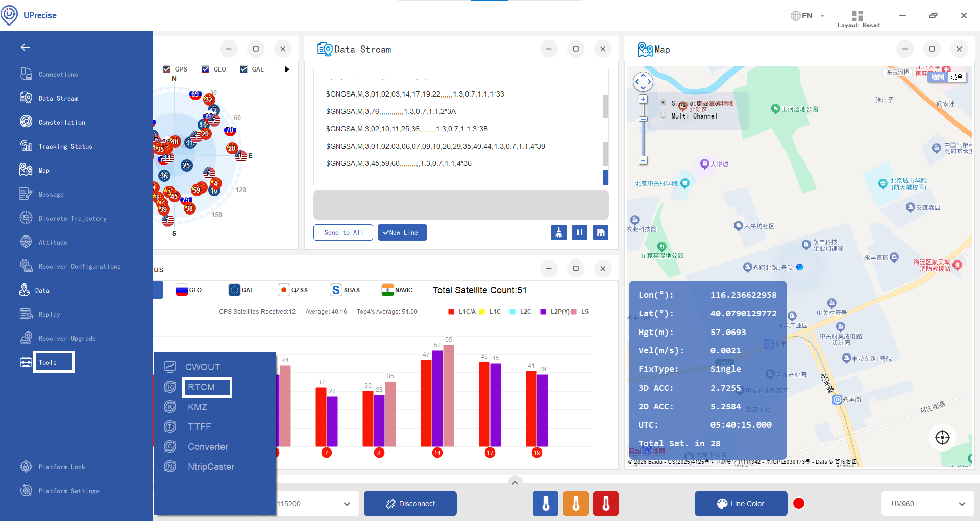Screen dimensions: 980x521
Task: Toggle the GAL constellation checkbox
Action: point(244,69)
